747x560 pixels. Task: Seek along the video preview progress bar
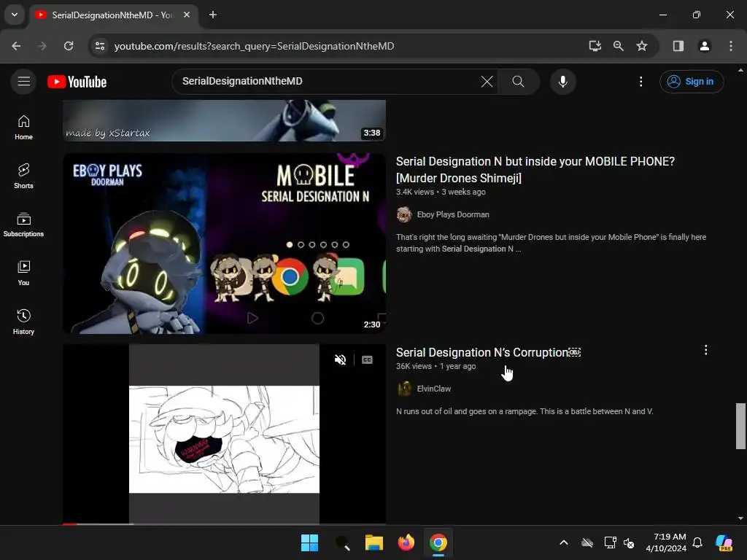225,524
